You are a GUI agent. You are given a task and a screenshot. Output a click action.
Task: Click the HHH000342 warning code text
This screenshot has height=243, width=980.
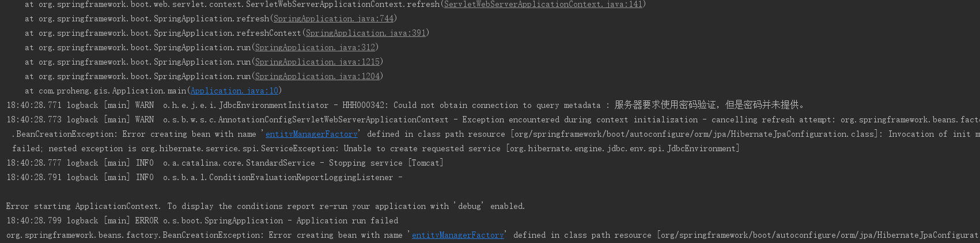coord(365,105)
